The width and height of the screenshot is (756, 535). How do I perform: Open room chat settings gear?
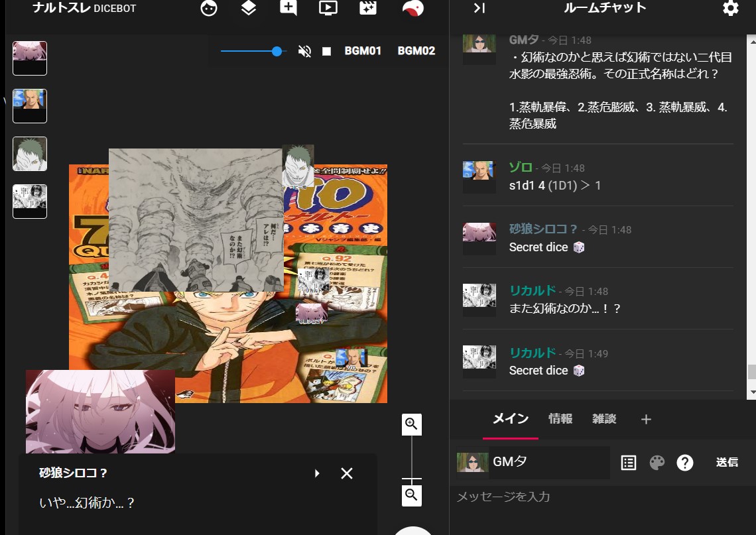[x=730, y=8]
